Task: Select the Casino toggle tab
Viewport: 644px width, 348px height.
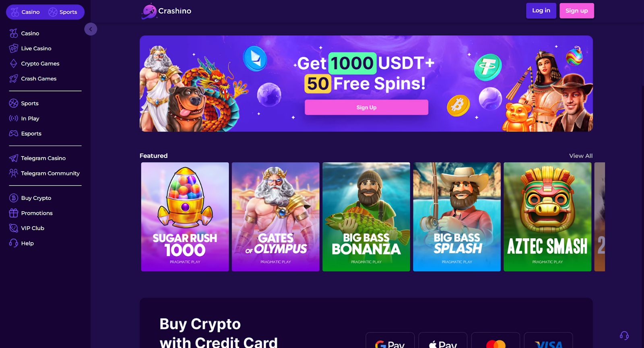Action: 25,12
